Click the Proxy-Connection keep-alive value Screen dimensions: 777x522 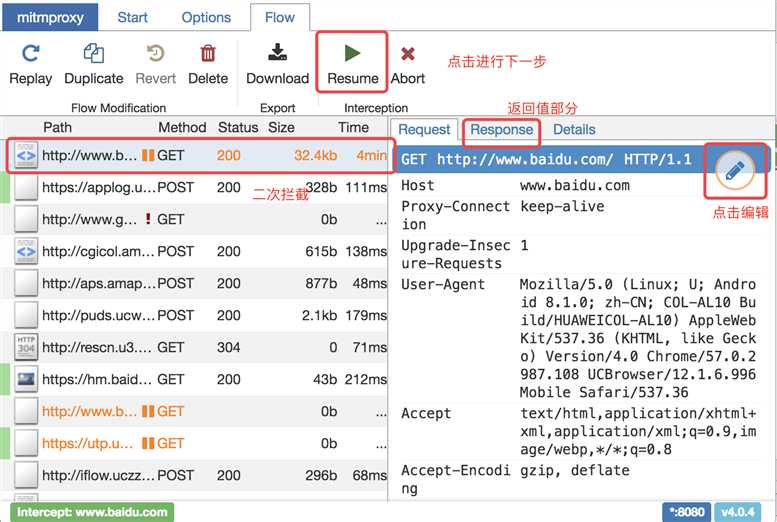(x=562, y=206)
